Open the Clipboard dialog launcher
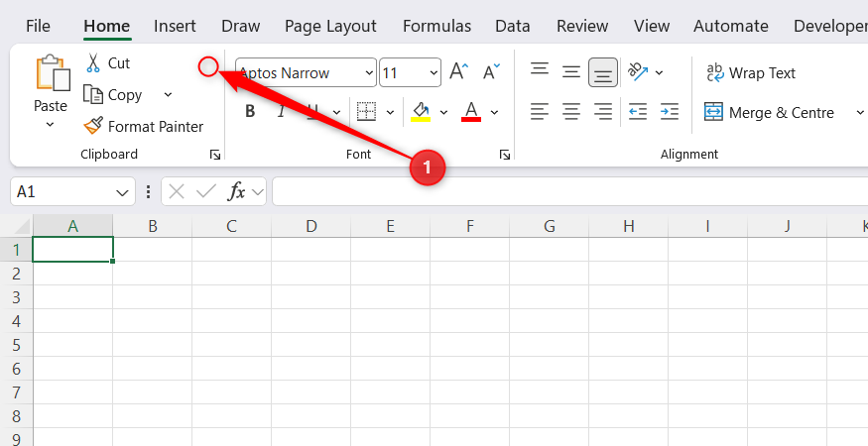This screenshot has width=868, height=446. [x=215, y=155]
